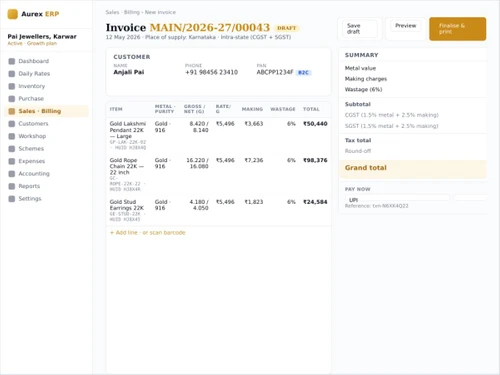Click Add line or scan barcode
Image resolution: width=500 pixels, height=375 pixels.
coord(148,233)
